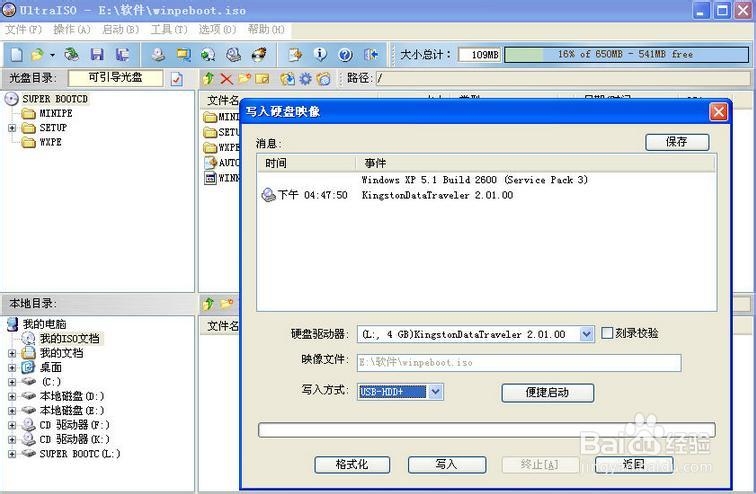Select the WXPE folder in disc tree
Screen dimensions: 756x494
tap(50, 142)
